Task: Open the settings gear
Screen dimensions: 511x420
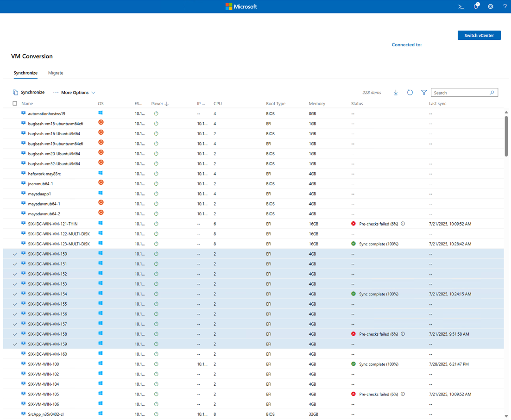Action: [491, 6]
